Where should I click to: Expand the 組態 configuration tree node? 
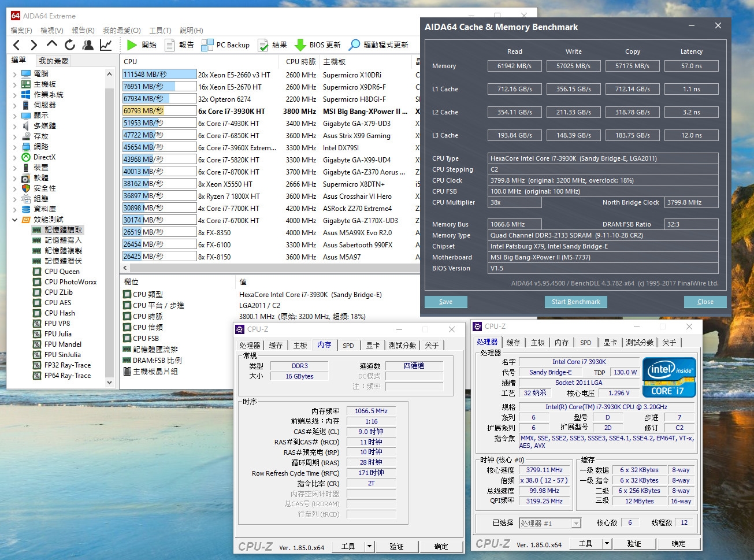pyautogui.click(x=14, y=199)
